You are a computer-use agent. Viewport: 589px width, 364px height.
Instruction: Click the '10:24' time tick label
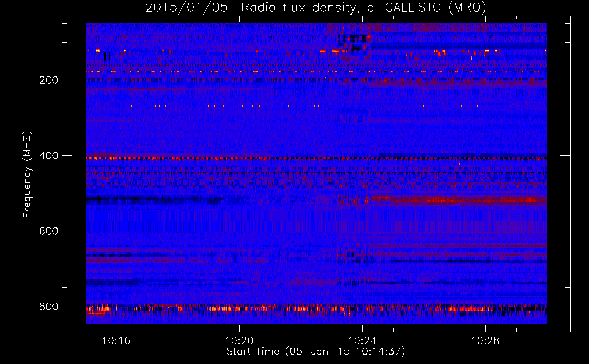pos(362,341)
